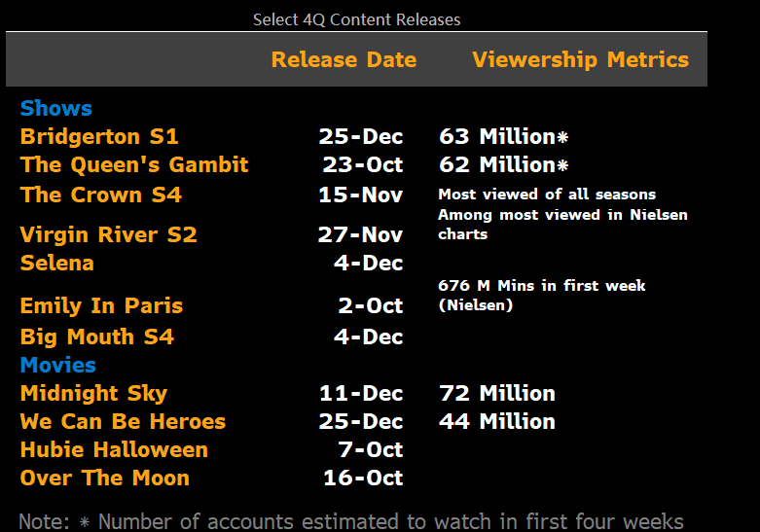
Task: Select Virgin River S2 title
Action: click(x=109, y=234)
